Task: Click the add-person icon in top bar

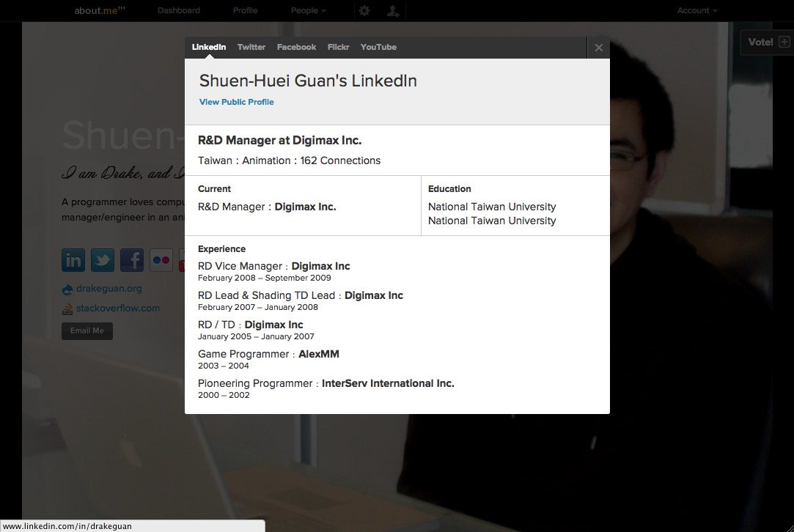Action: click(393, 11)
